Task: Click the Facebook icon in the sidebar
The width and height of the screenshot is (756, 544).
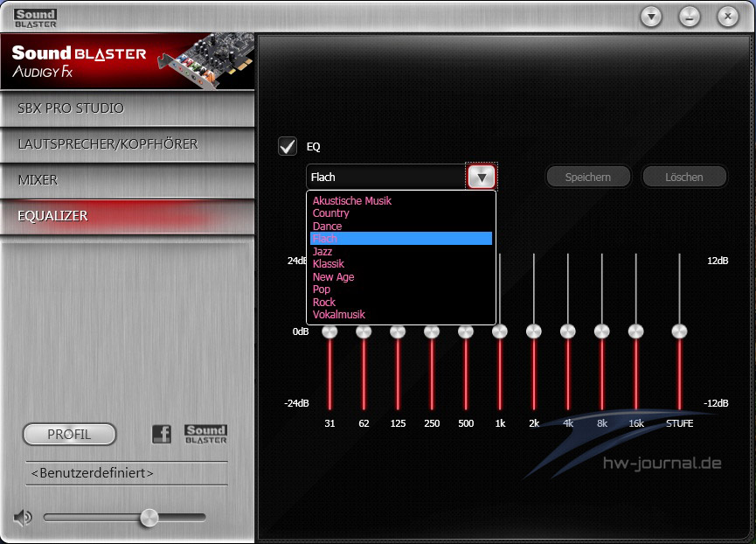Action: [x=162, y=434]
